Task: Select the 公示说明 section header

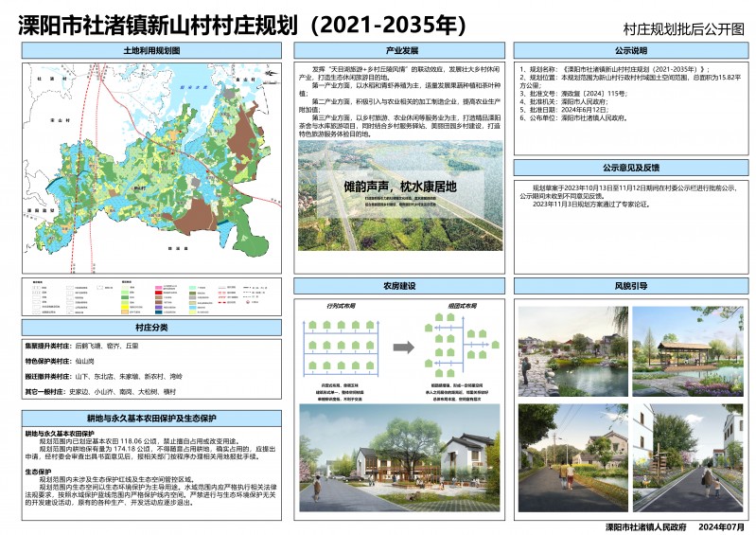Action: click(631, 50)
